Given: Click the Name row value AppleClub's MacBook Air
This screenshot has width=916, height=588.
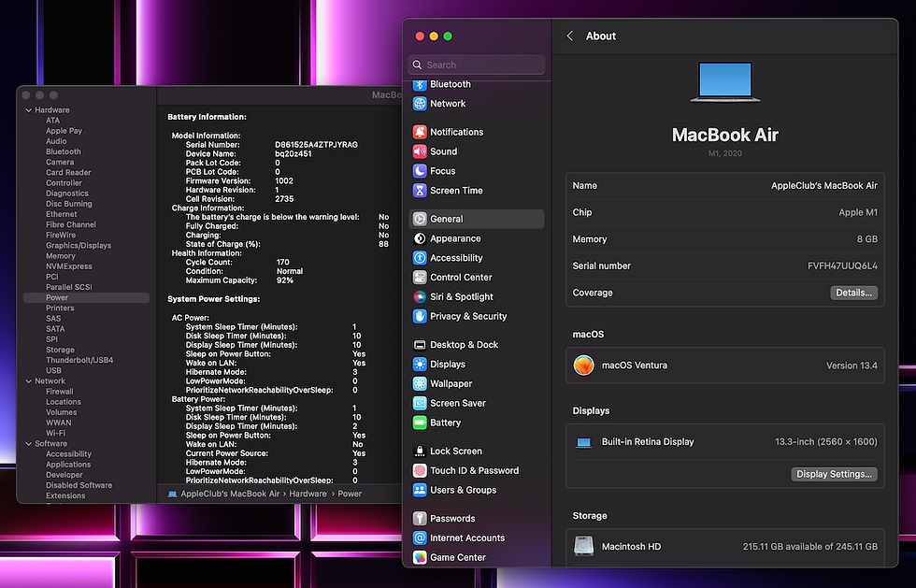Looking at the screenshot, I should click(823, 186).
